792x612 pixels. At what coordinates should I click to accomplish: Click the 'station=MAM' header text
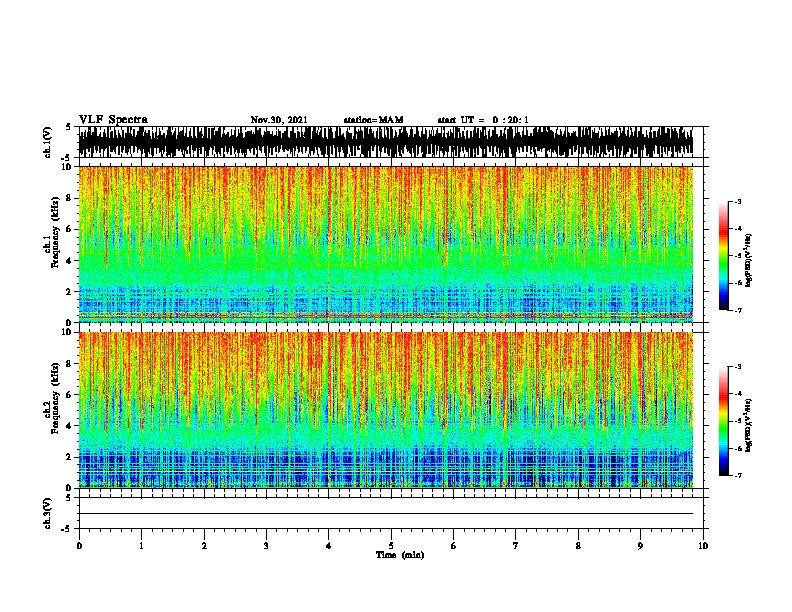point(373,120)
